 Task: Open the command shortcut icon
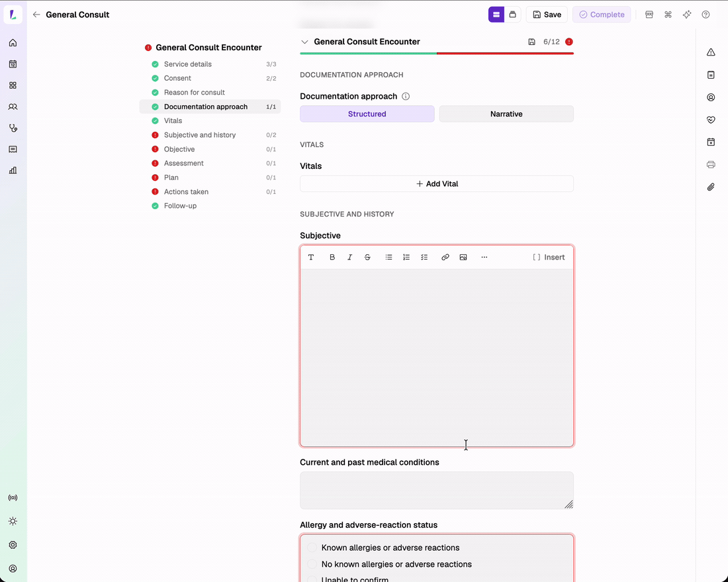668,15
